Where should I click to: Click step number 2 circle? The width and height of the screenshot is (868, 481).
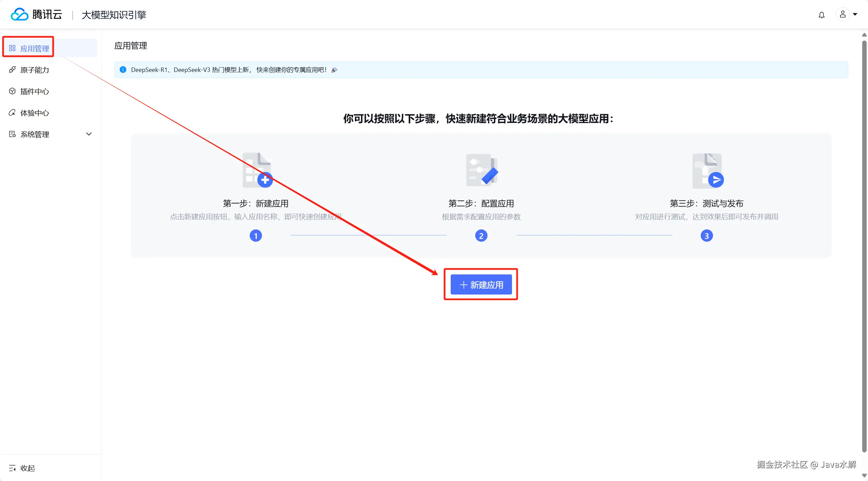pos(481,236)
